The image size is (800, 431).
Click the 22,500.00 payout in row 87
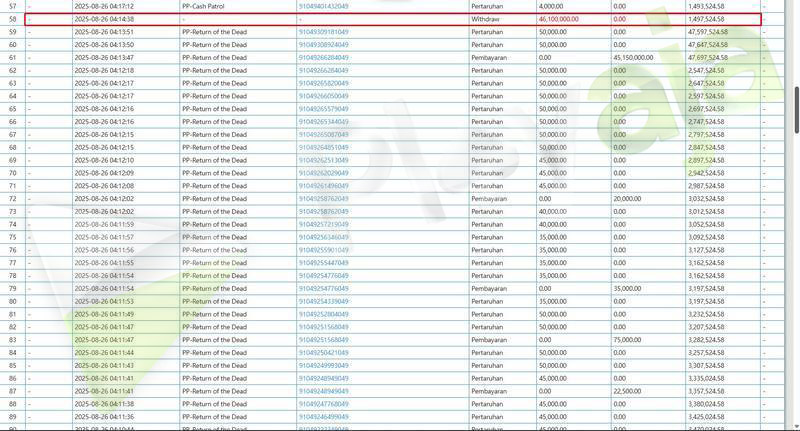pos(627,391)
